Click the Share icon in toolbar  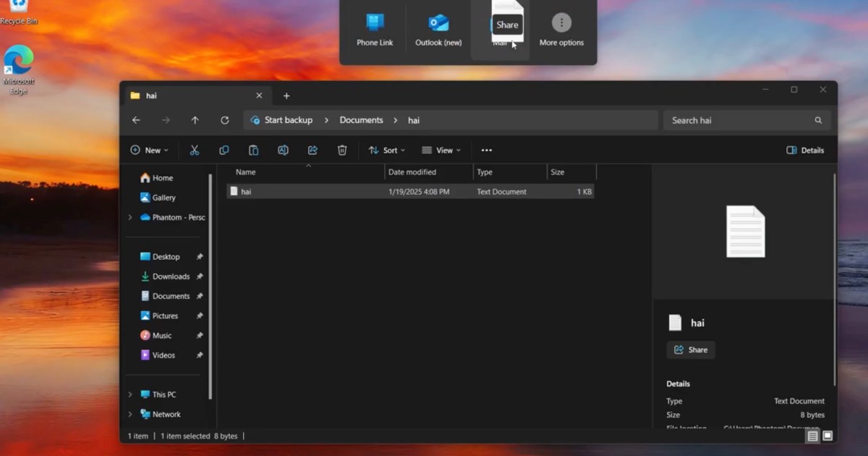tap(312, 151)
